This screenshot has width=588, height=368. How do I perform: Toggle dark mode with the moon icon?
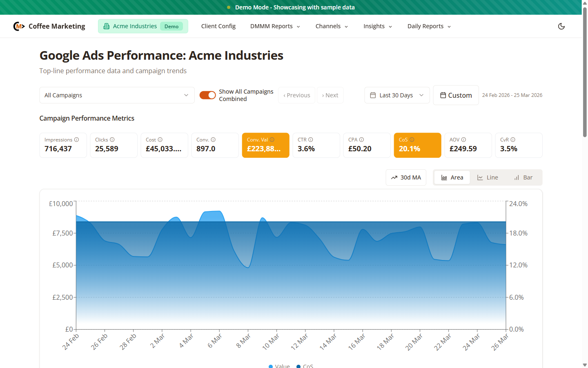tap(561, 26)
